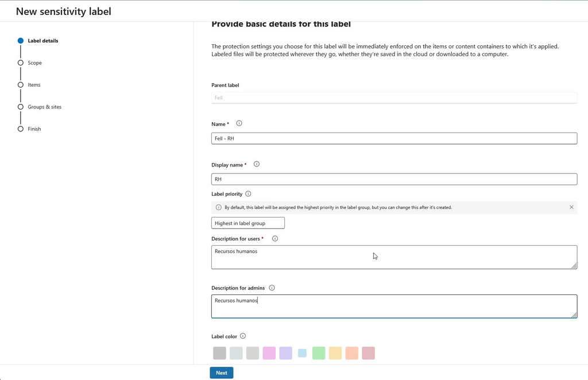
Task: Select the orange label color swatch
Action: click(352, 353)
